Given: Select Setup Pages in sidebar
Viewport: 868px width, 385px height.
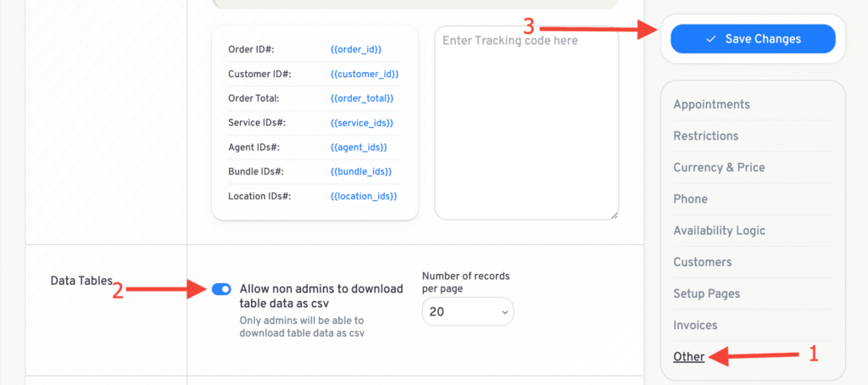Looking at the screenshot, I should pyautogui.click(x=706, y=293).
